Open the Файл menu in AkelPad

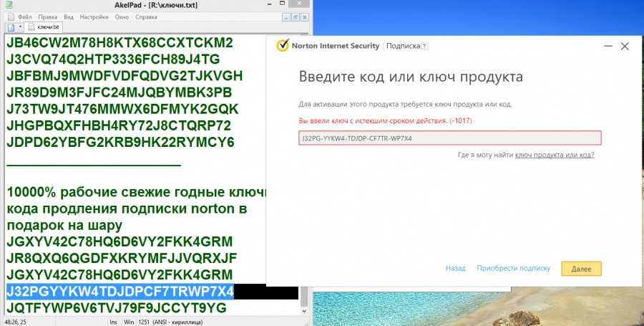pyautogui.click(x=24, y=17)
